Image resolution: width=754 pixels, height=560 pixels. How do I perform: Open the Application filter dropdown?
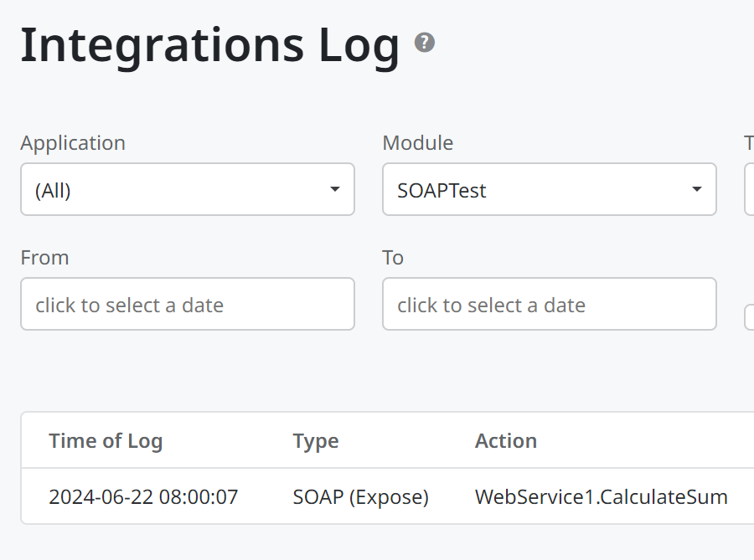pos(188,189)
